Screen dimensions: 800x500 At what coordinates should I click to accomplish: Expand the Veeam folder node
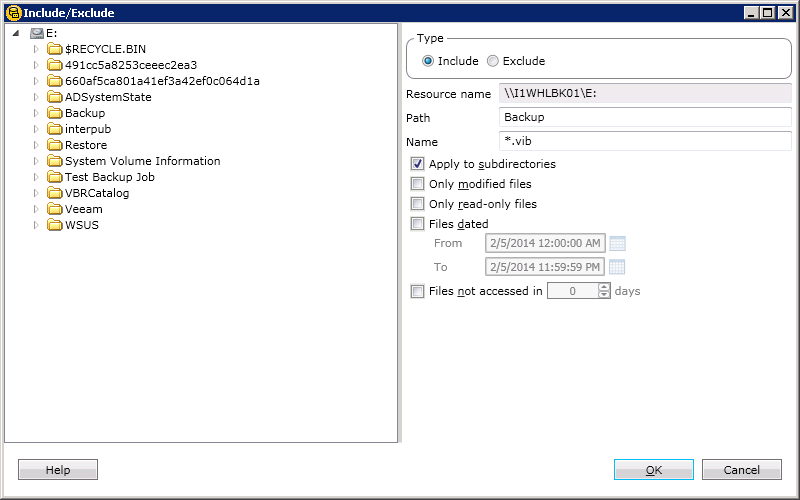tap(36, 209)
